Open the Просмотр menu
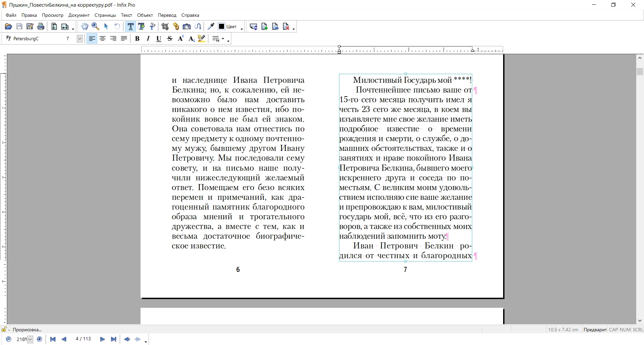This screenshot has width=644, height=345. pos(53,15)
